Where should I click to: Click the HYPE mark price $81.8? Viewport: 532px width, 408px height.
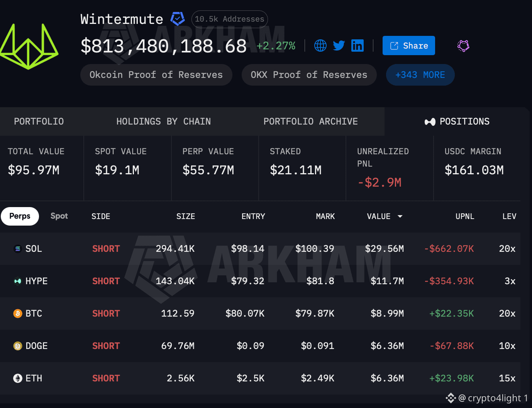point(320,281)
